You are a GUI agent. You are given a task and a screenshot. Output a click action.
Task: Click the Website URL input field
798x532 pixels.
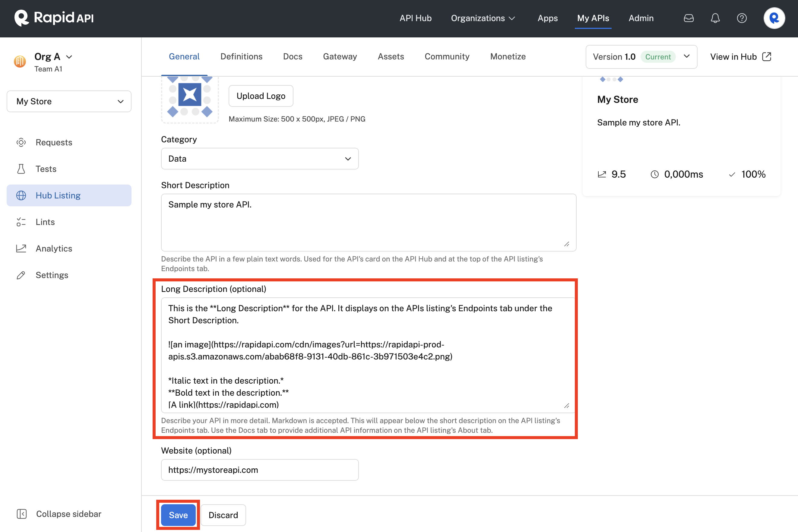pos(260,470)
